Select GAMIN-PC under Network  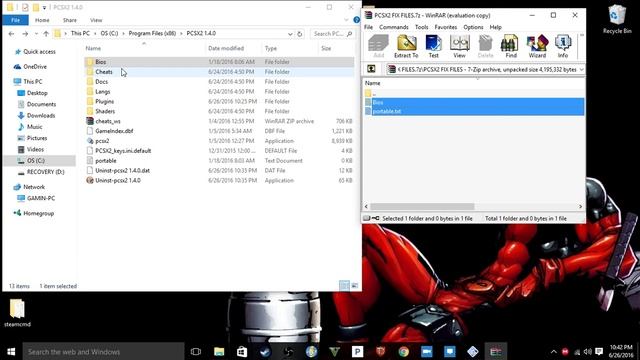40,198
